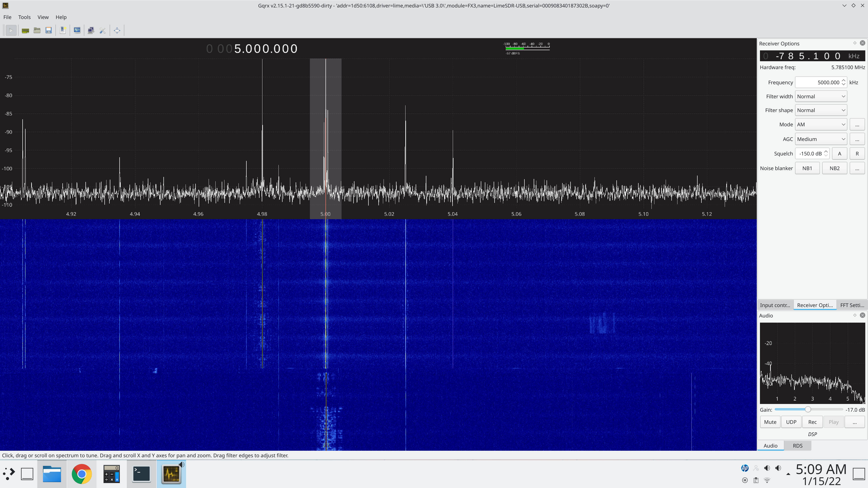Toggle the audio Mute button
This screenshot has width=868, height=488.
(x=770, y=422)
